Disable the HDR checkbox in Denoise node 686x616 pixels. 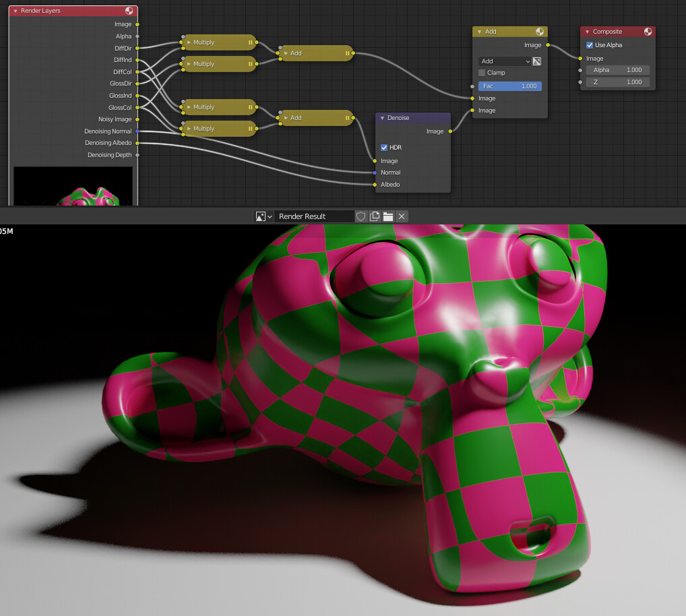(384, 148)
